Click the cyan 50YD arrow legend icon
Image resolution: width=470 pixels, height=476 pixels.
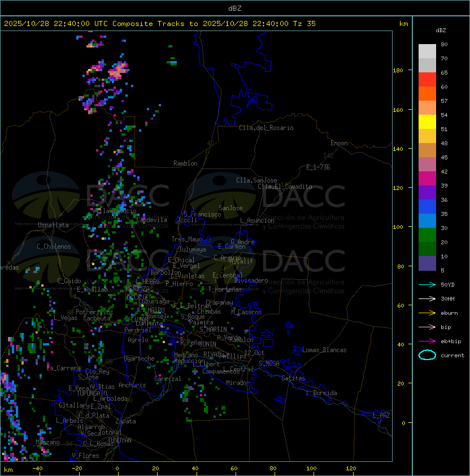pyautogui.click(x=427, y=284)
